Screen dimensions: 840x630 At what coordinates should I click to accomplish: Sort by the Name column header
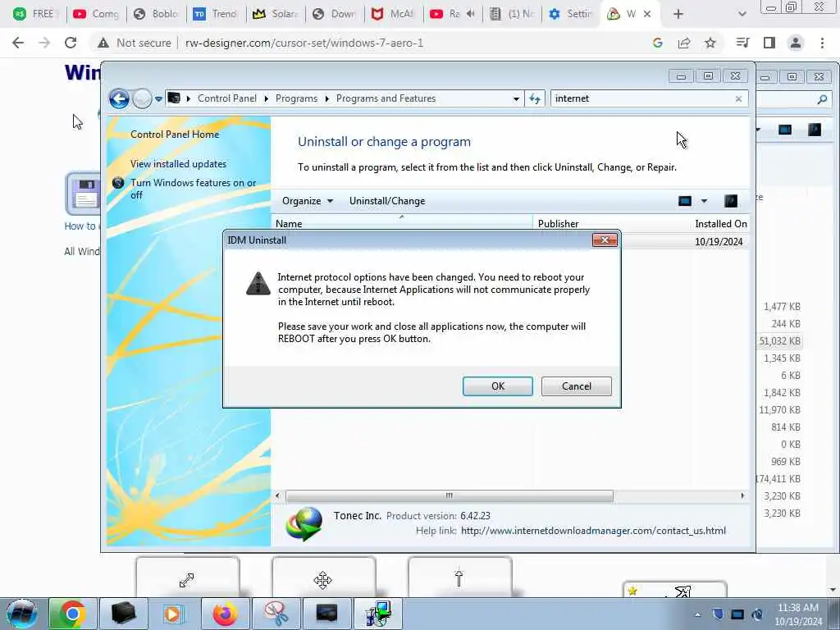(402, 223)
